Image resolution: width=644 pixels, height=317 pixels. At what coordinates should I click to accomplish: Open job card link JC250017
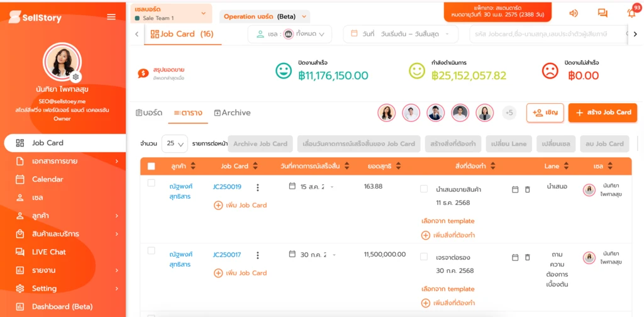pyautogui.click(x=227, y=255)
